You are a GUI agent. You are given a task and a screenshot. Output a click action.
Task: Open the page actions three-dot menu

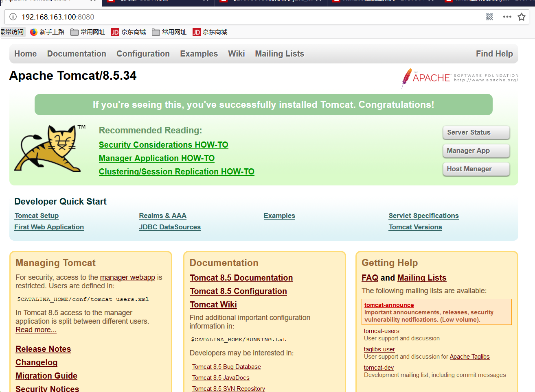click(507, 17)
